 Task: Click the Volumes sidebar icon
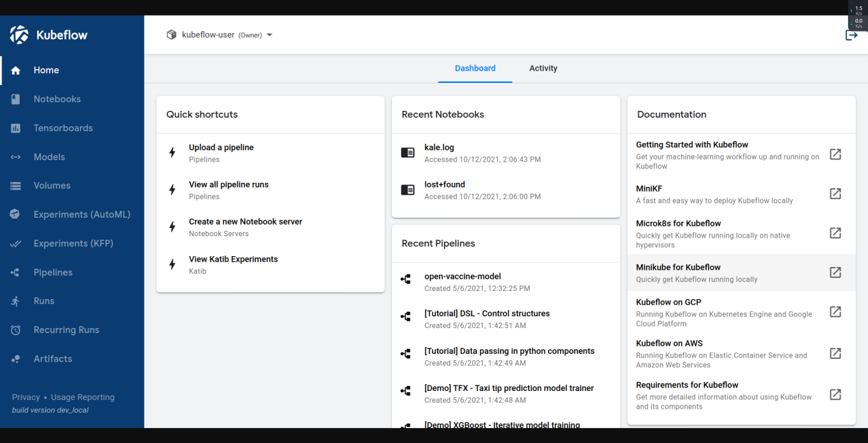coord(16,186)
